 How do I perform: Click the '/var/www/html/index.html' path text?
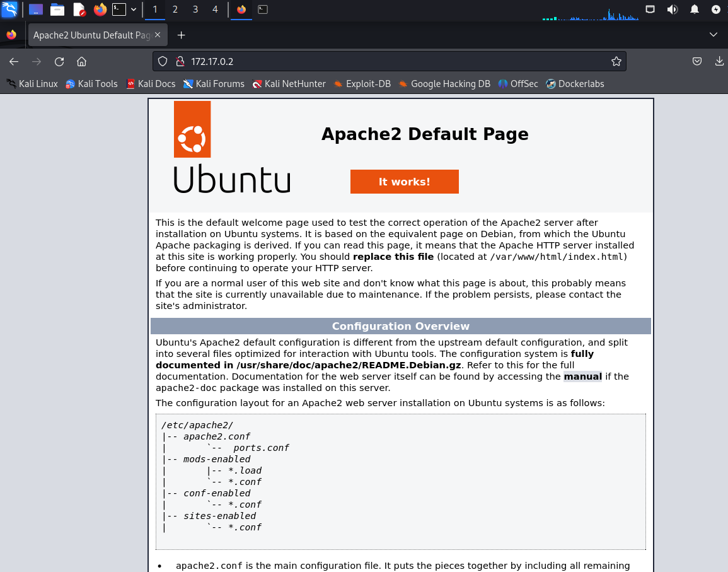557,257
